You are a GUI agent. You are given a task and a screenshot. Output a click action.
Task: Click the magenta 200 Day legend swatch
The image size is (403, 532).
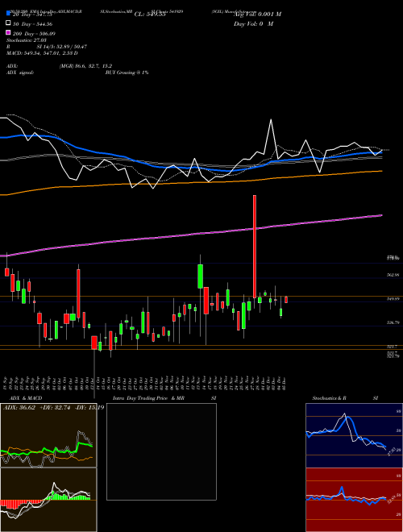8,33
